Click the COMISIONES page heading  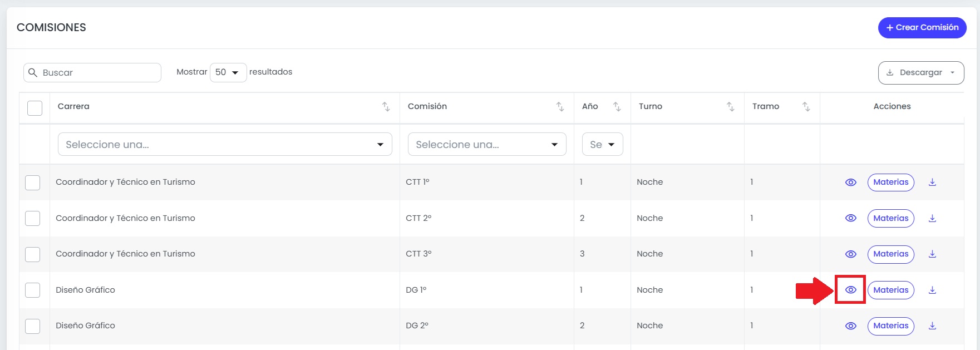pyautogui.click(x=51, y=27)
